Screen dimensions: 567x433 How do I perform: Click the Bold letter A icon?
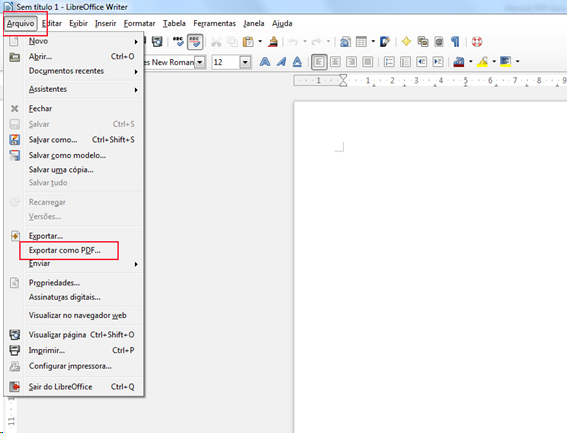pos(265,62)
